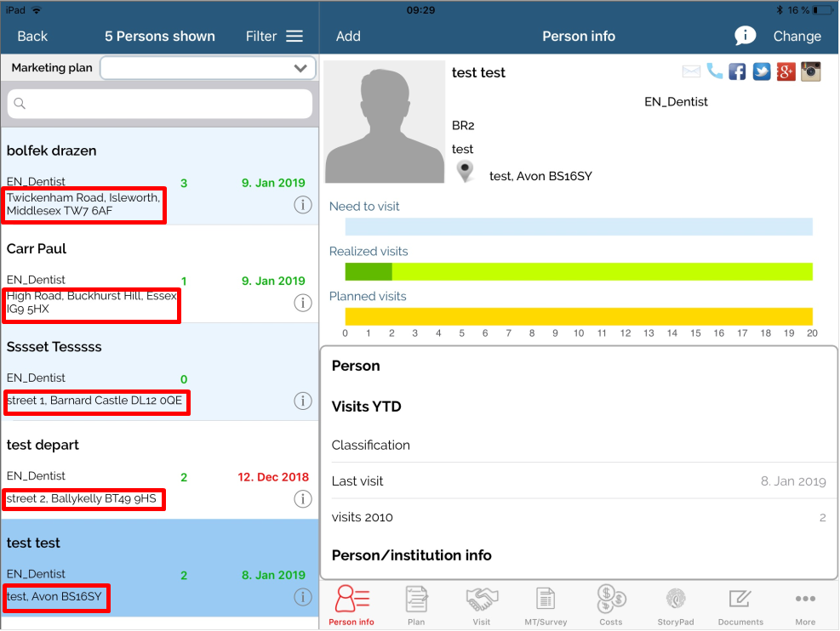Open the Google Plus icon
This screenshot has height=631, width=840.
(786, 71)
